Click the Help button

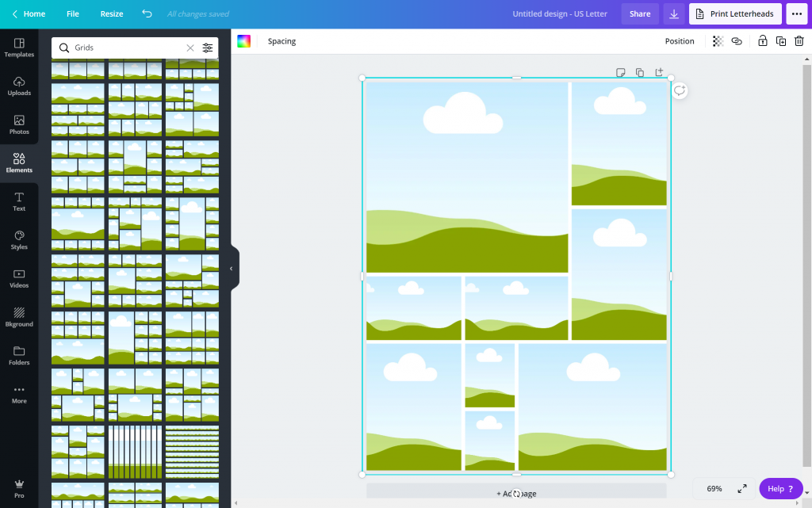click(x=780, y=488)
